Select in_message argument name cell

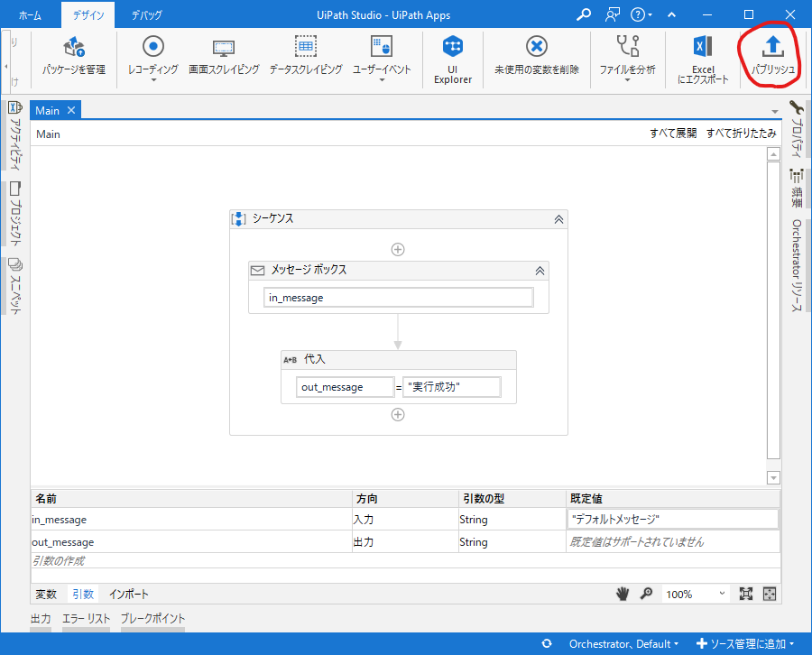tap(191, 520)
